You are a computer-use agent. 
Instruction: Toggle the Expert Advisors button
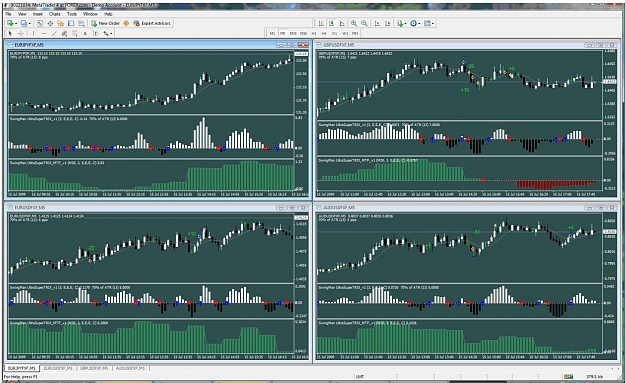(x=152, y=24)
